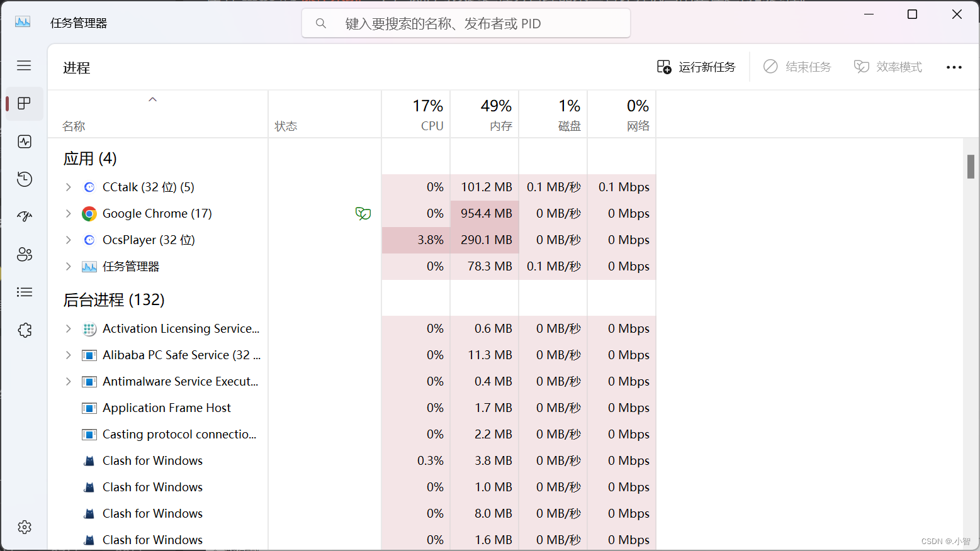Click the Task Manager title bar icon
The width and height of the screenshot is (980, 551).
click(x=23, y=22)
